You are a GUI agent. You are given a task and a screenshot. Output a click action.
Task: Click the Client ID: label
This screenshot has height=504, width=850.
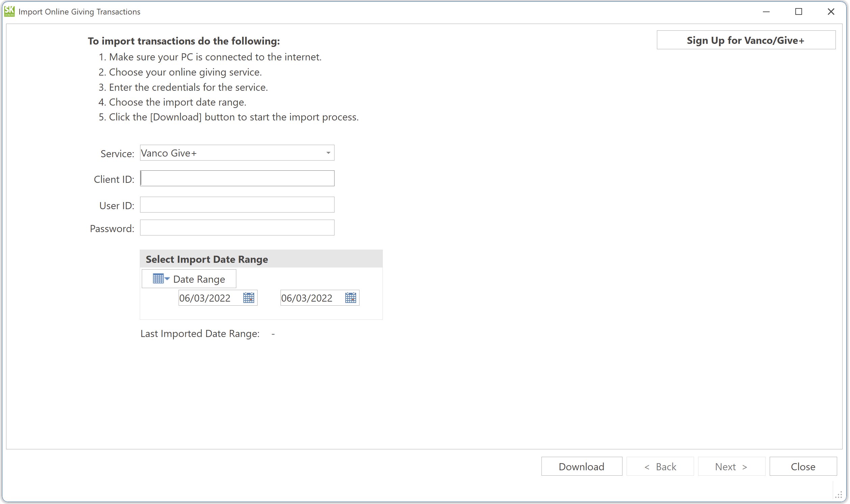point(114,179)
